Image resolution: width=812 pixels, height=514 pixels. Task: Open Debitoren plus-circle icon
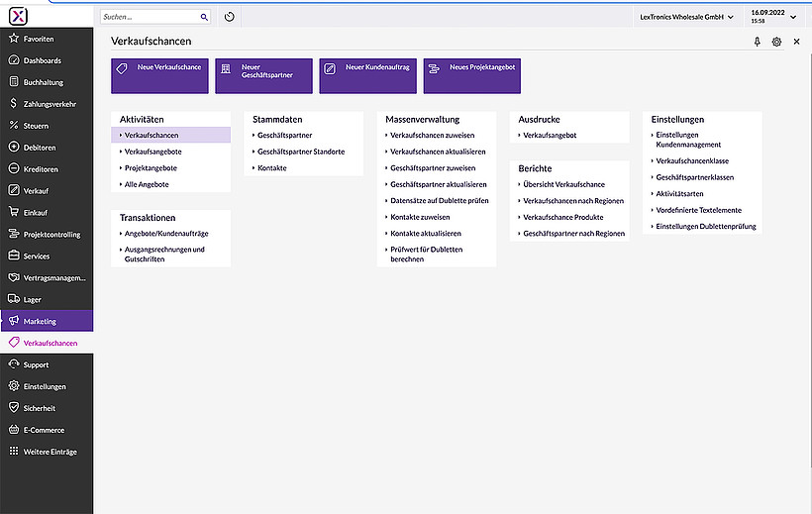click(x=14, y=148)
